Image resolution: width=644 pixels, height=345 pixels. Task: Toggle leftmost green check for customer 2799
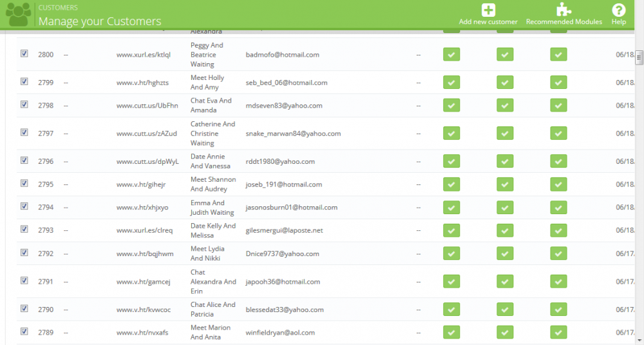tap(451, 83)
